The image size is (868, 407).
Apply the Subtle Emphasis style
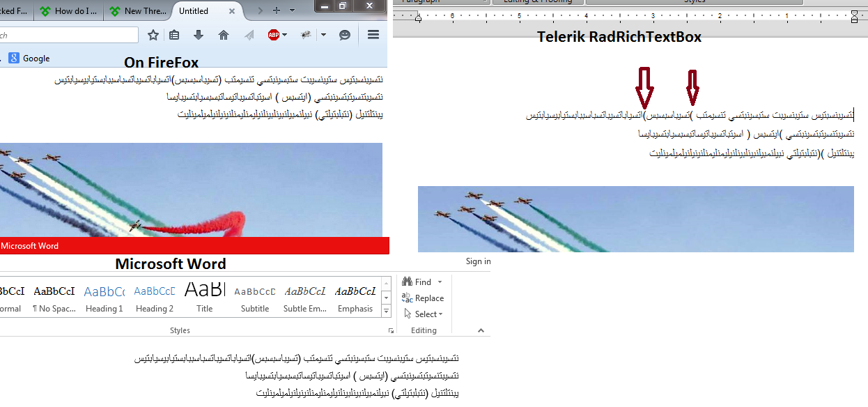tap(305, 298)
